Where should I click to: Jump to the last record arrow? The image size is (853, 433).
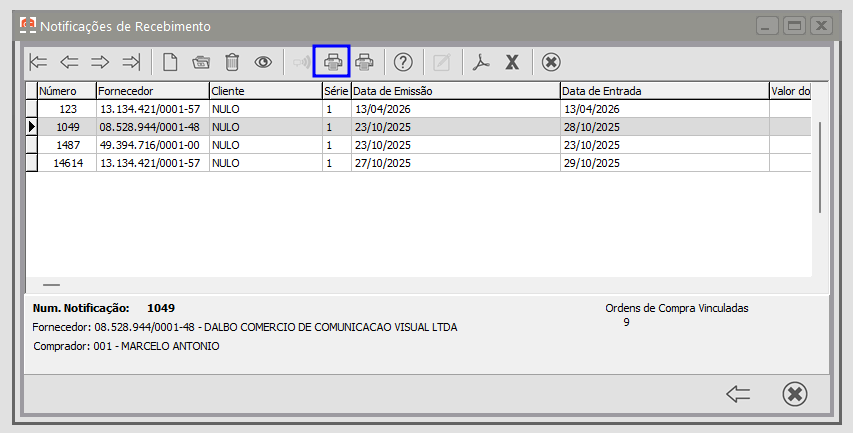[x=131, y=62]
